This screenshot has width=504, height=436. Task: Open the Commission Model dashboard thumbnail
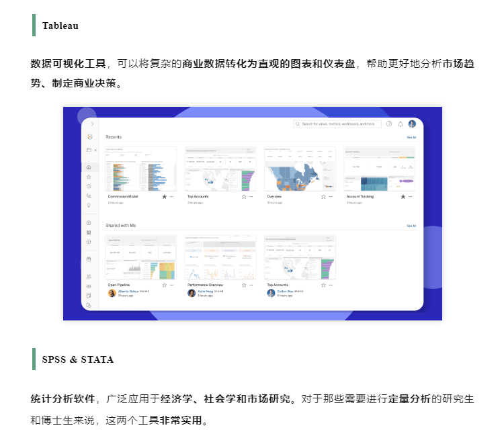tap(141, 169)
